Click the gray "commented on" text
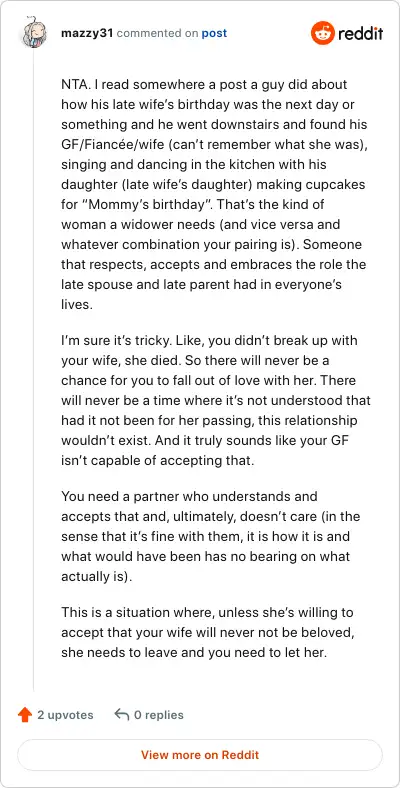The width and height of the screenshot is (400, 788). pos(157,33)
